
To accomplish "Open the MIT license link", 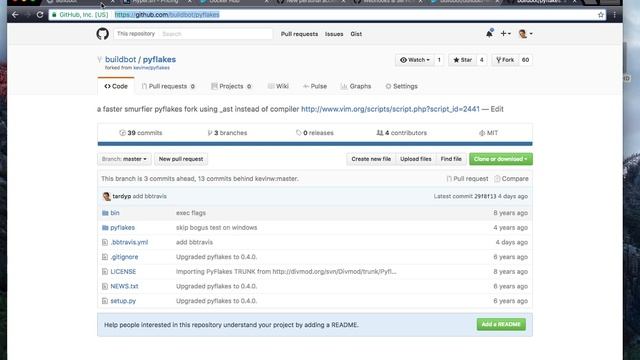I will [489, 133].
